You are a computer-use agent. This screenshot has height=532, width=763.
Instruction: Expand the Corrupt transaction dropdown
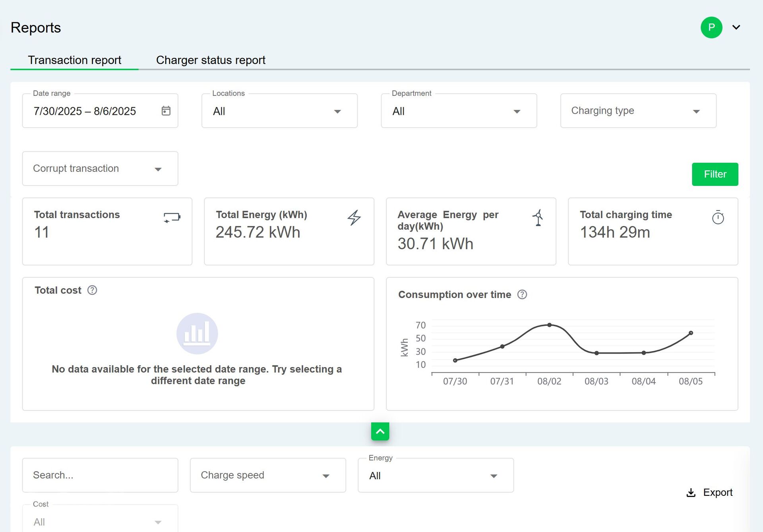pyautogui.click(x=100, y=169)
